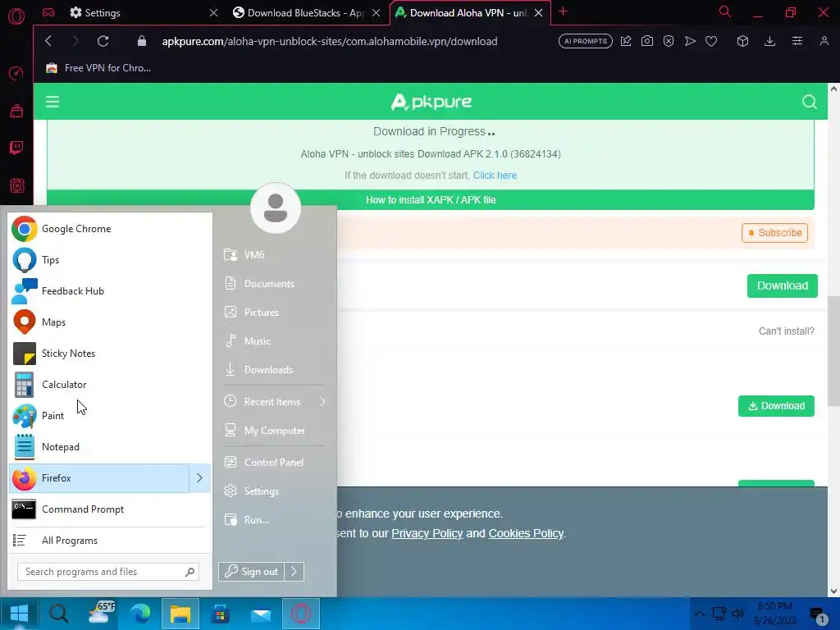Open Command Prompt from Start menu
840x630 pixels.
pos(110,509)
